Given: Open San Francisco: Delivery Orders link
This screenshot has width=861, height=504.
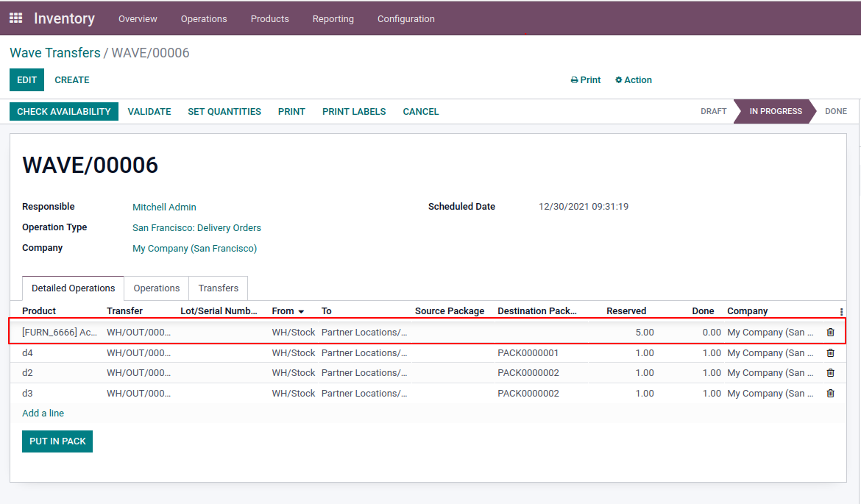Looking at the screenshot, I should tap(196, 228).
